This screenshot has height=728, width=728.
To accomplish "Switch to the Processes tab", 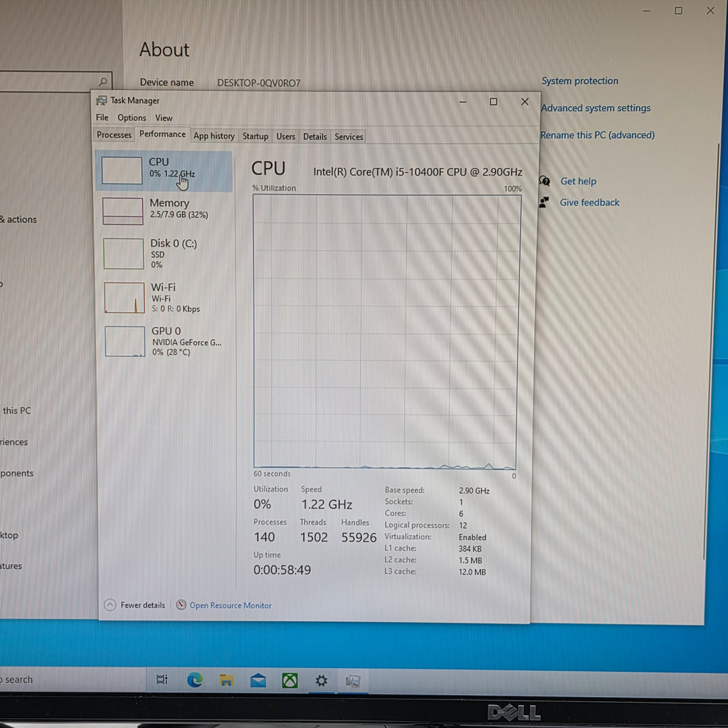I will tap(114, 135).
